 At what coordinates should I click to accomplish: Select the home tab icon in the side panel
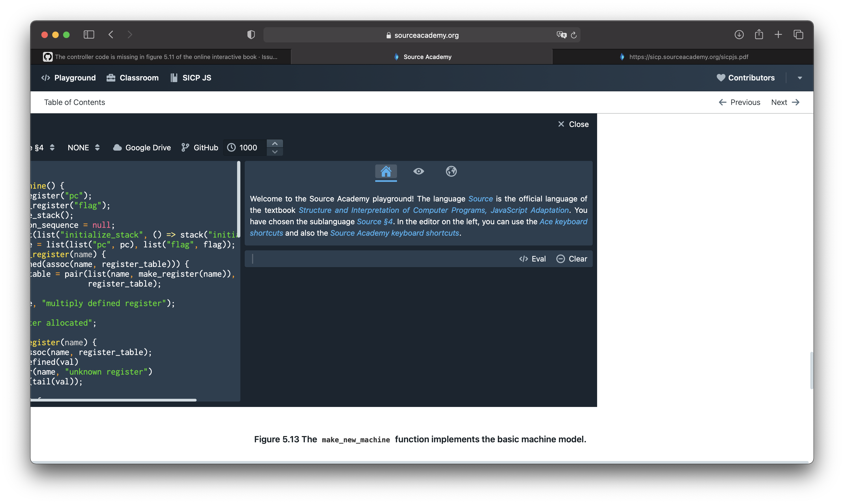pyautogui.click(x=386, y=171)
